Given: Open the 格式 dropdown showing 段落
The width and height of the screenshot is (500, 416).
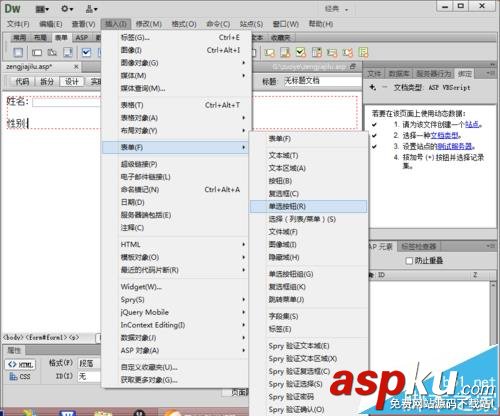Looking at the screenshot, I should point(89,363).
